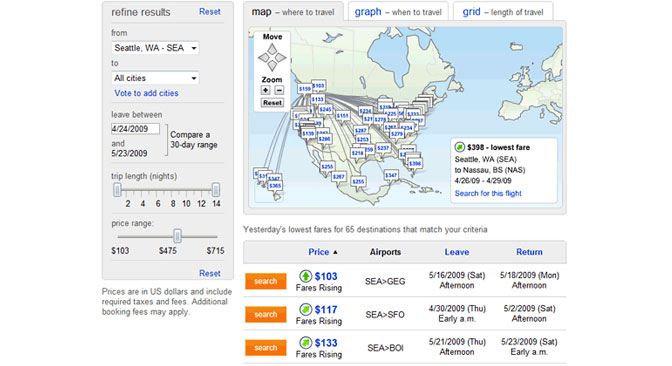Click the fares rising icon beside $117
672x366 pixels.
coord(305,309)
